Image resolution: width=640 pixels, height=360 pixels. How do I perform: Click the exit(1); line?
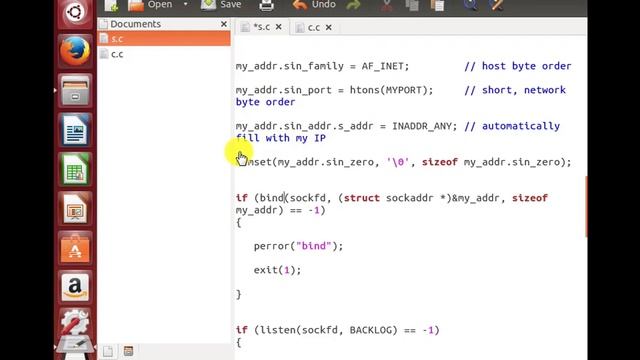(x=277, y=270)
